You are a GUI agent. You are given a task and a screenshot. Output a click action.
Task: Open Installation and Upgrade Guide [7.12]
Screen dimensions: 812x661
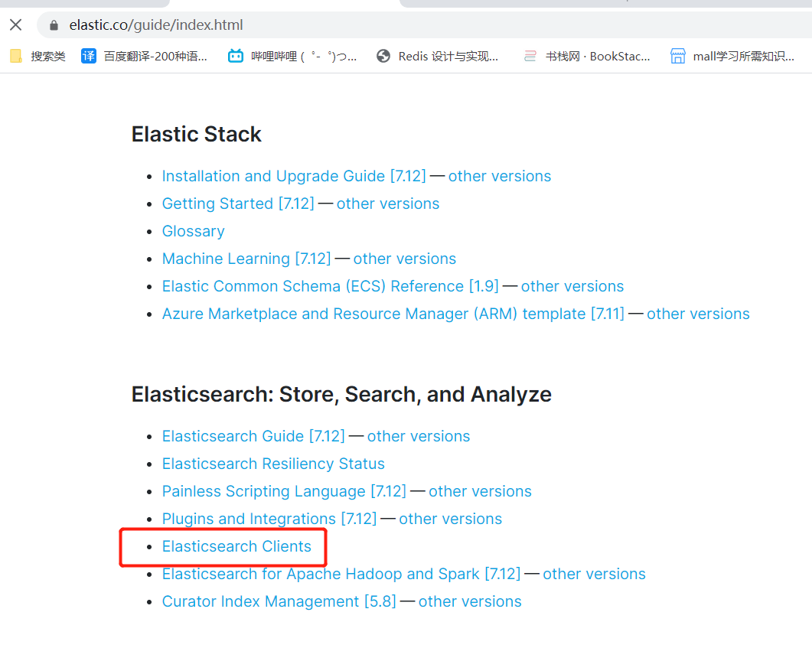pos(294,176)
